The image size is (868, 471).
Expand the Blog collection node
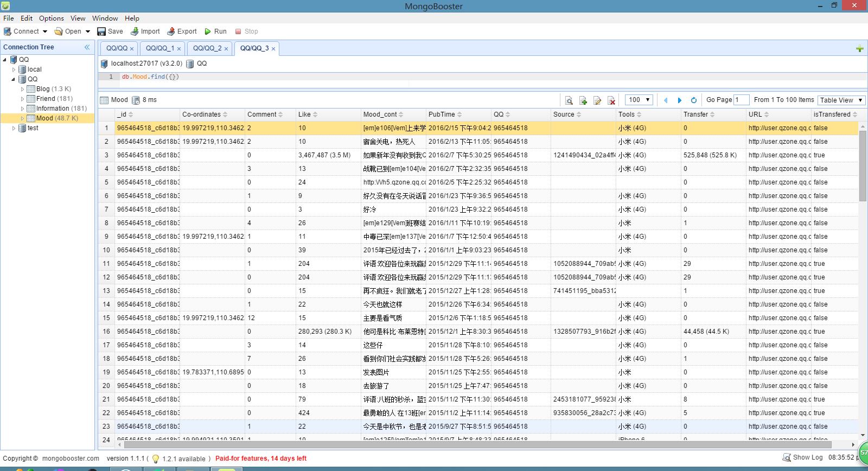click(x=22, y=89)
